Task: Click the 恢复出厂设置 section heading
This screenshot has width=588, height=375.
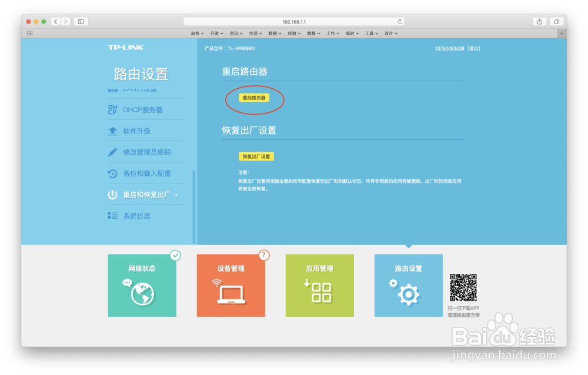Action: point(249,130)
